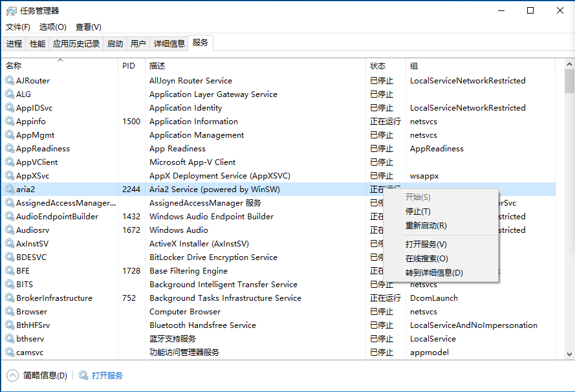The image size is (575, 392).
Task: Click the service icon beside AudioEndpointBuilder
Action: pyautogui.click(x=10, y=217)
